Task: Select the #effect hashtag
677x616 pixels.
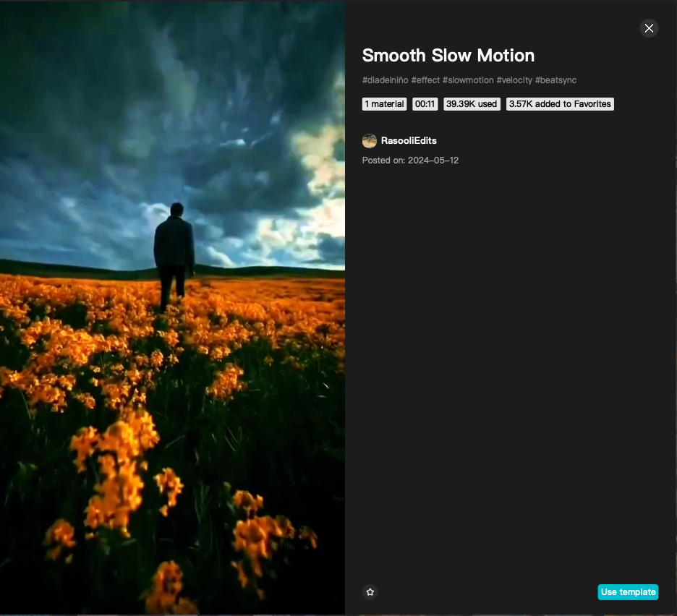Action: (x=425, y=80)
